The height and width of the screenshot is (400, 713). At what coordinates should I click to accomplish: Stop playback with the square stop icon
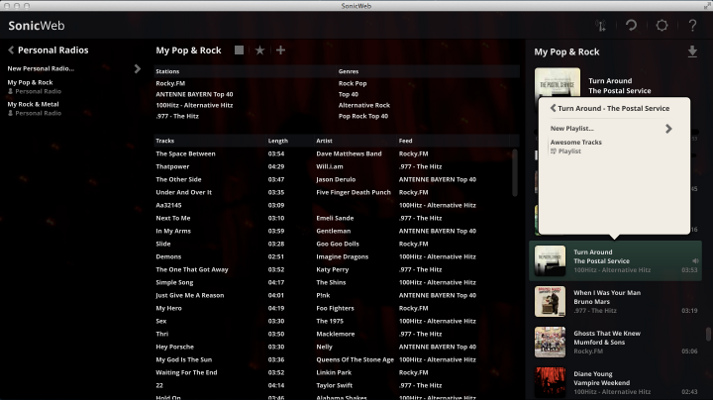tap(239, 50)
